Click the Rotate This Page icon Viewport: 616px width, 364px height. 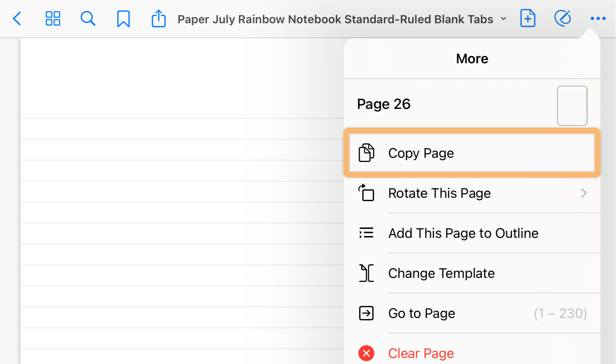click(x=366, y=193)
